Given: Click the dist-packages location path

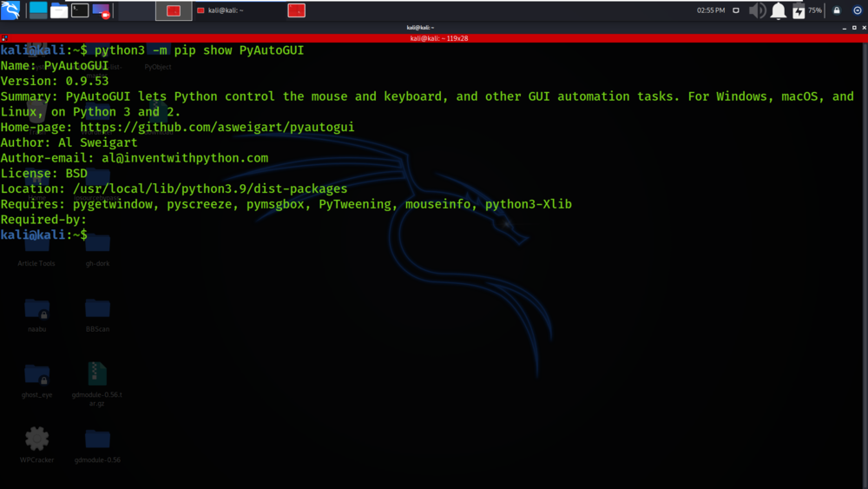Looking at the screenshot, I should pyautogui.click(x=210, y=188).
